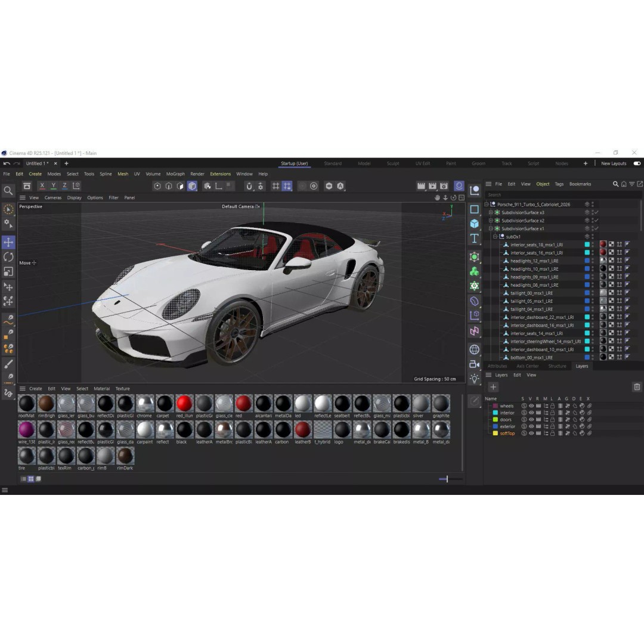
Task: Toggle visibility eye of softTop layer
Action: (x=531, y=434)
